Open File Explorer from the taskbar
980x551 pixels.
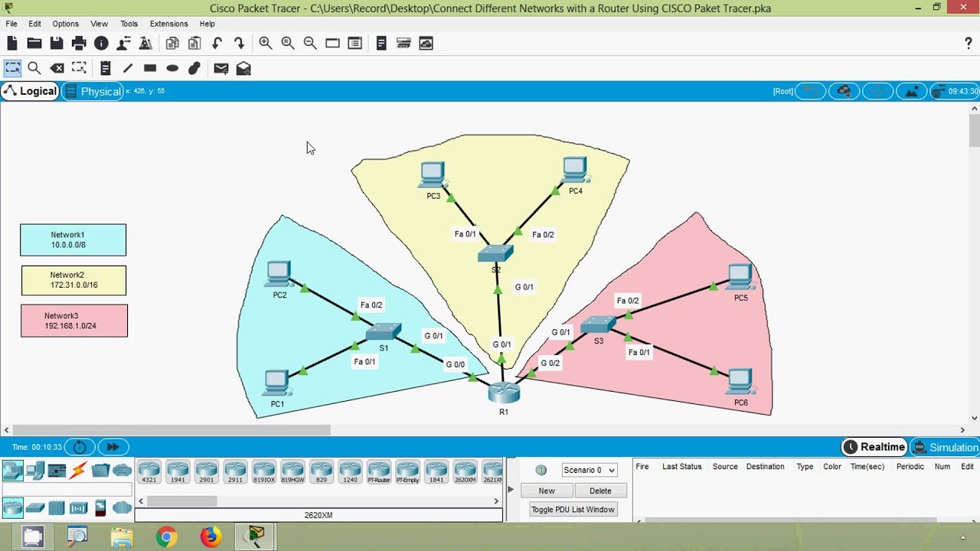point(122,536)
